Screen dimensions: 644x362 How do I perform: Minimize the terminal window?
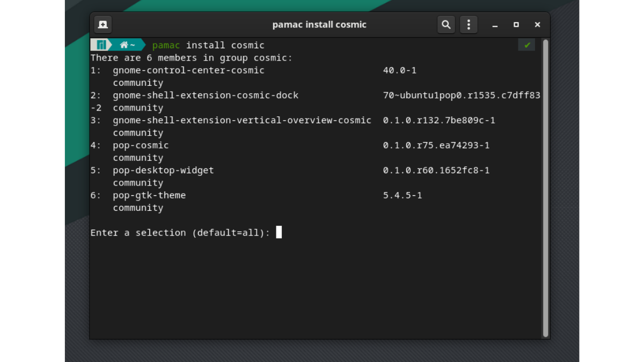click(495, 25)
